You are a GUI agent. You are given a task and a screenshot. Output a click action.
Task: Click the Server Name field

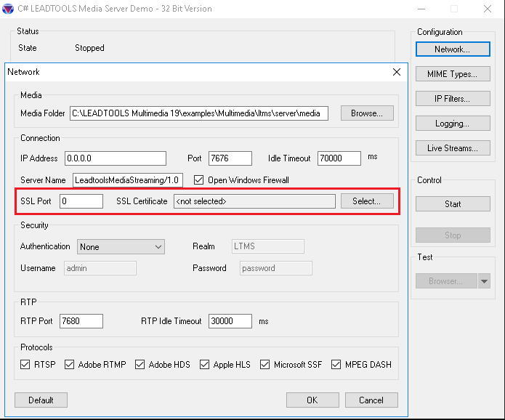[x=128, y=179]
